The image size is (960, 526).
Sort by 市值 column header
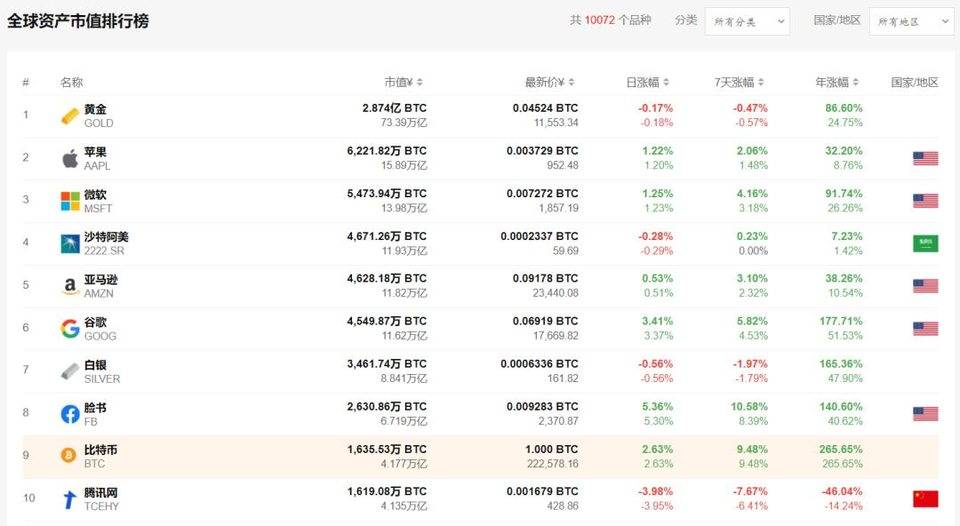coord(403,82)
